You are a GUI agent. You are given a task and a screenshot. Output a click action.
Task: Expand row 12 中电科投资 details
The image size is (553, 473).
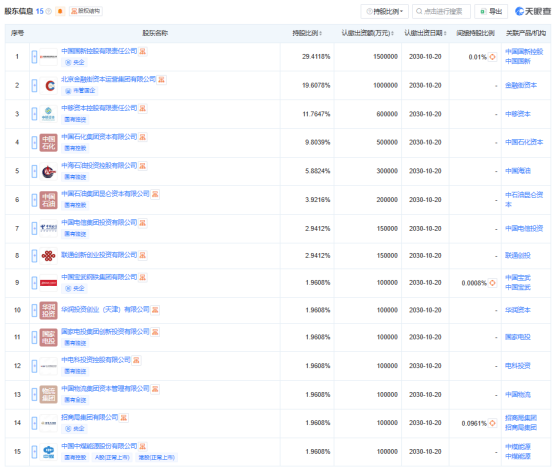click(x=34, y=366)
